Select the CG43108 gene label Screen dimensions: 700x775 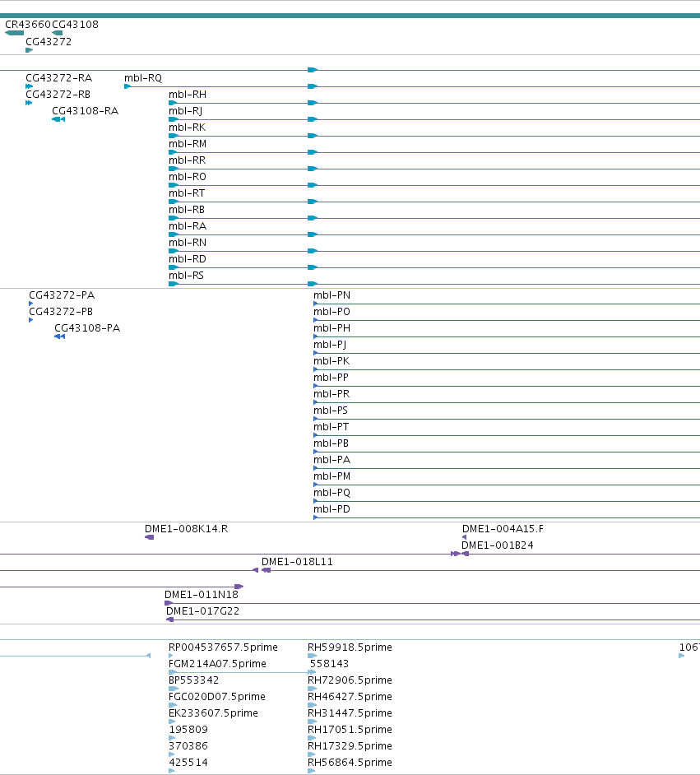pos(75,24)
